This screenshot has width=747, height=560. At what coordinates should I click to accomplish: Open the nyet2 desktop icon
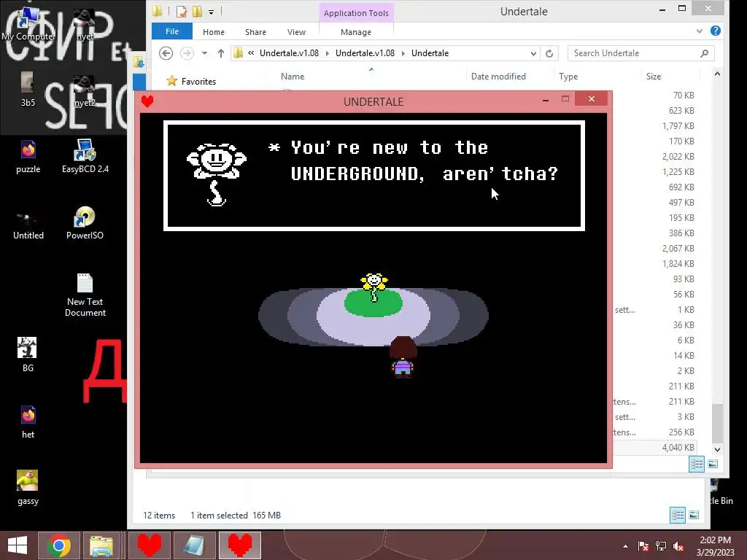85,90
